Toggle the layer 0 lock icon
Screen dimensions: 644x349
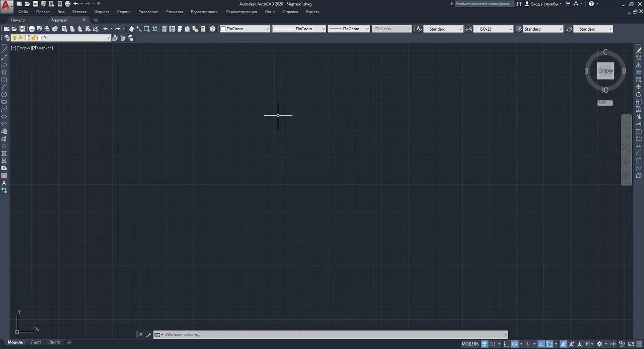[x=33, y=38]
